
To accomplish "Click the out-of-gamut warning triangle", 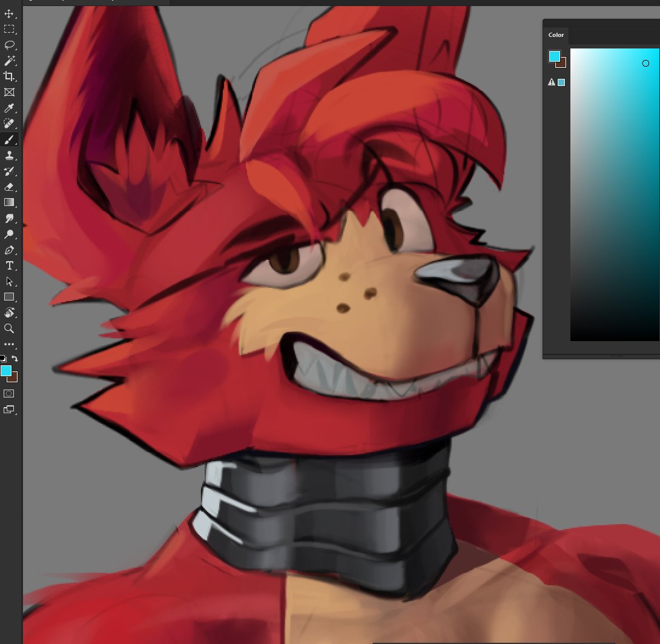I will 552,82.
